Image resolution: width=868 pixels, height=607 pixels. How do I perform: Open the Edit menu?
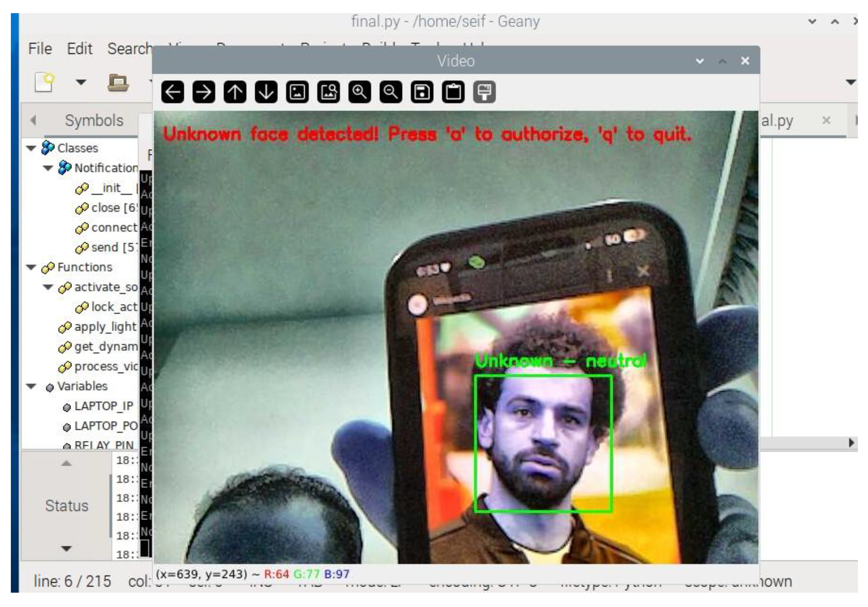[x=79, y=49]
